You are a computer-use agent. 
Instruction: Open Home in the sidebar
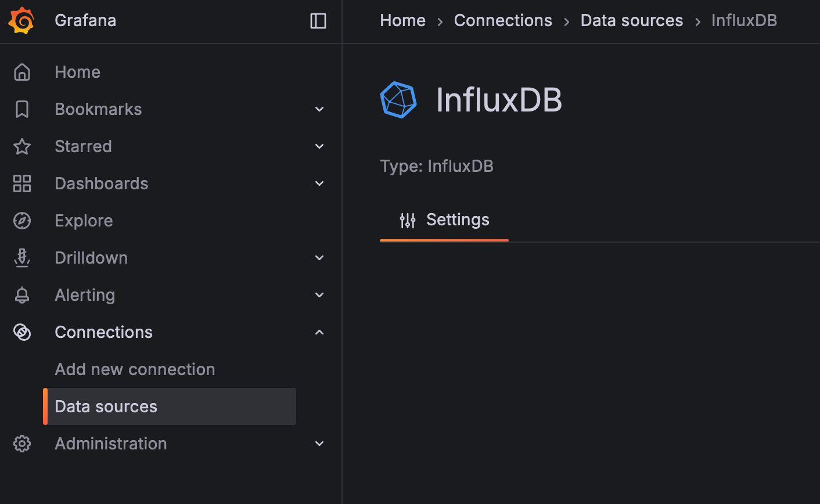(x=78, y=72)
